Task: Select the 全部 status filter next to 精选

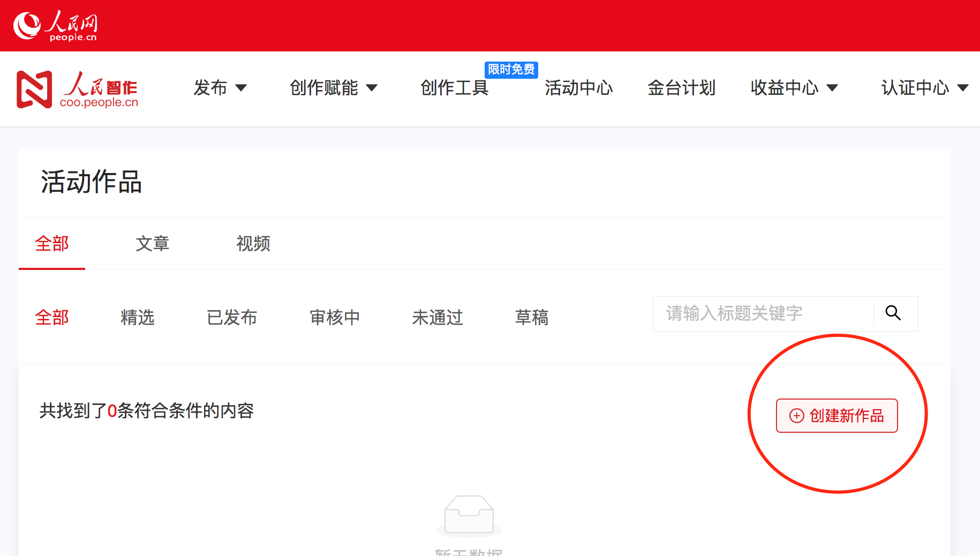Action: 52,318
